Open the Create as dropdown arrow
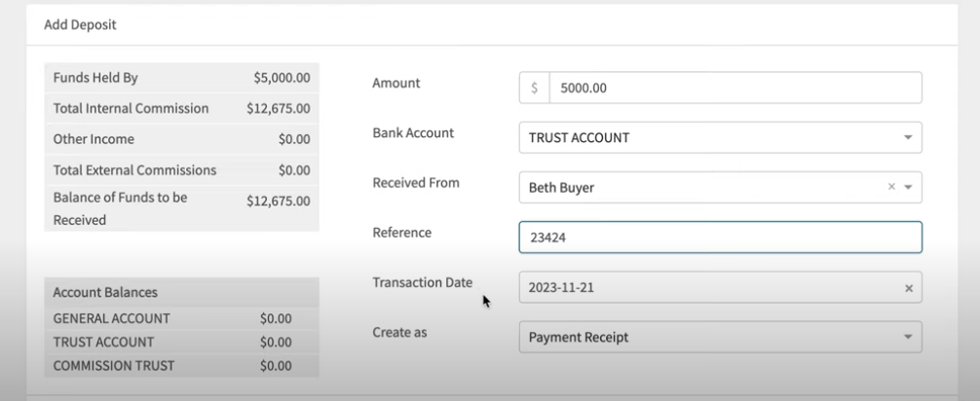This screenshot has width=980, height=401. click(908, 338)
